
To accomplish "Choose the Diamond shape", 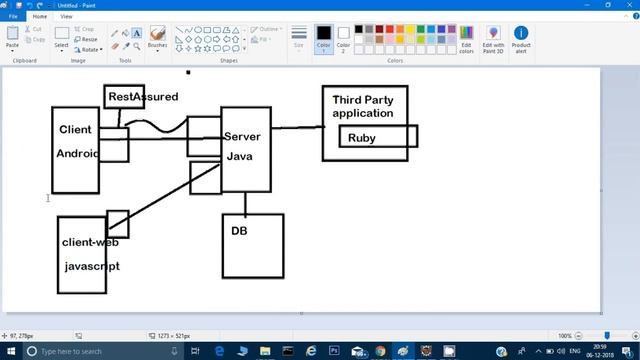I will point(188,40).
